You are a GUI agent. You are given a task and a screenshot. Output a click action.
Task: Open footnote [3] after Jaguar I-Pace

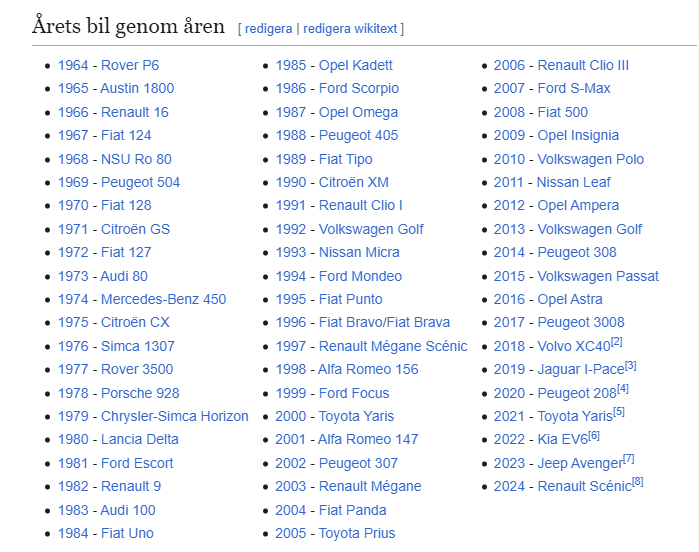click(631, 366)
